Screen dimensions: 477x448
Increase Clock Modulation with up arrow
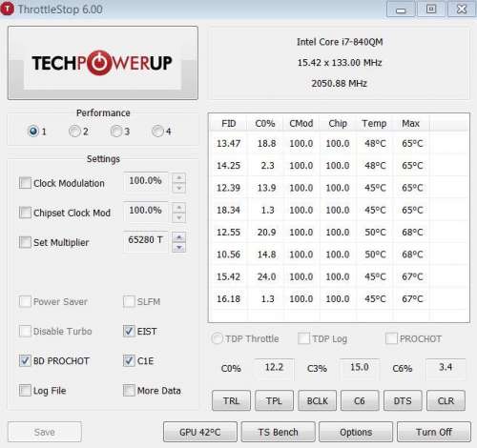pyautogui.click(x=179, y=178)
